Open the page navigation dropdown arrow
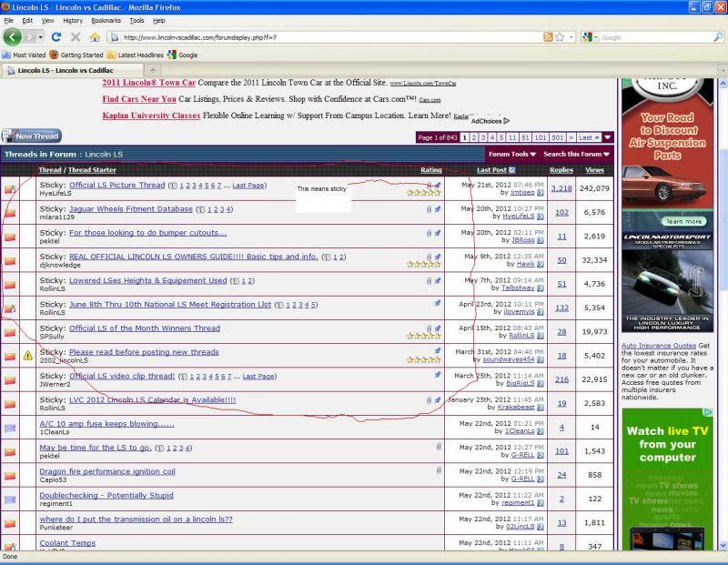 point(608,137)
